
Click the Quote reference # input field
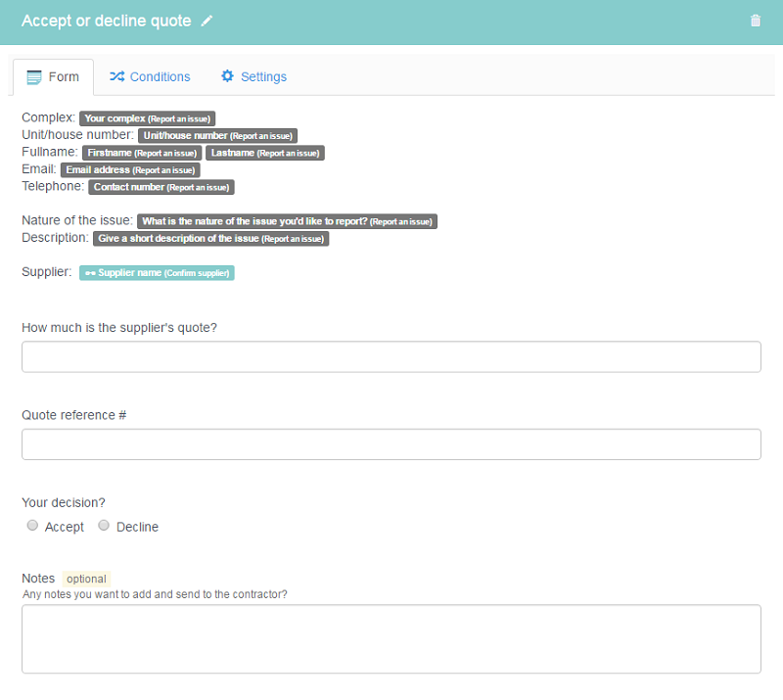(391, 444)
